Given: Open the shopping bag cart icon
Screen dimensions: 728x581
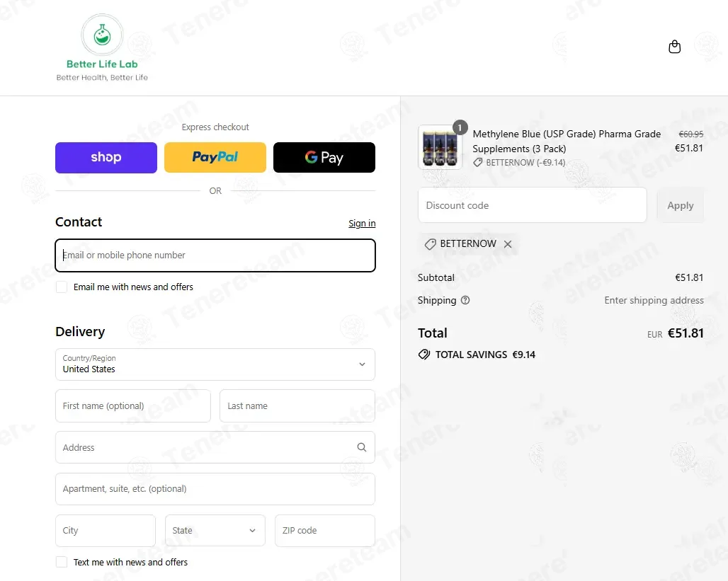Looking at the screenshot, I should pos(674,47).
